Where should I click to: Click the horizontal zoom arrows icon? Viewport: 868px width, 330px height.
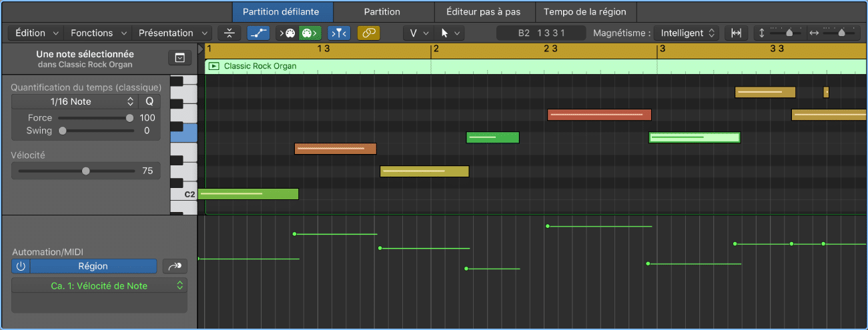(813, 33)
